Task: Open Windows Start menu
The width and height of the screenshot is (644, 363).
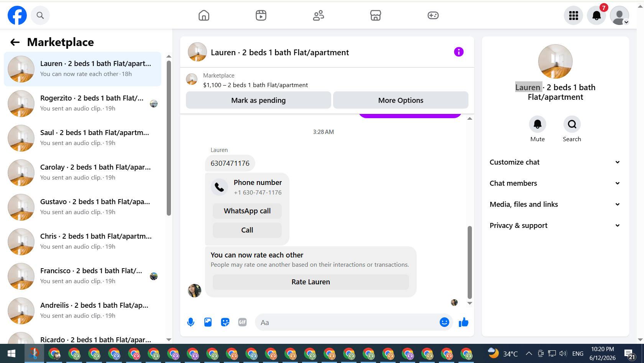Action: pyautogui.click(x=11, y=353)
